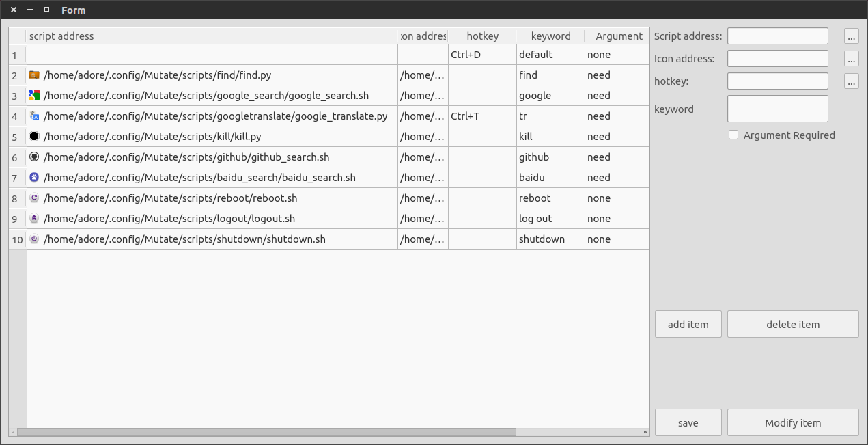Select the google_search.sh script path cell

click(212, 96)
